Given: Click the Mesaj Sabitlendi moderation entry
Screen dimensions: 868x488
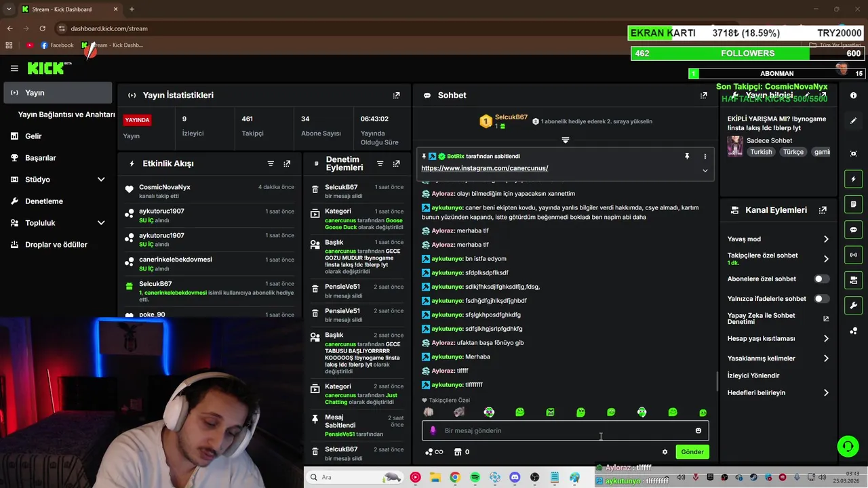Looking at the screenshot, I should pyautogui.click(x=357, y=426).
